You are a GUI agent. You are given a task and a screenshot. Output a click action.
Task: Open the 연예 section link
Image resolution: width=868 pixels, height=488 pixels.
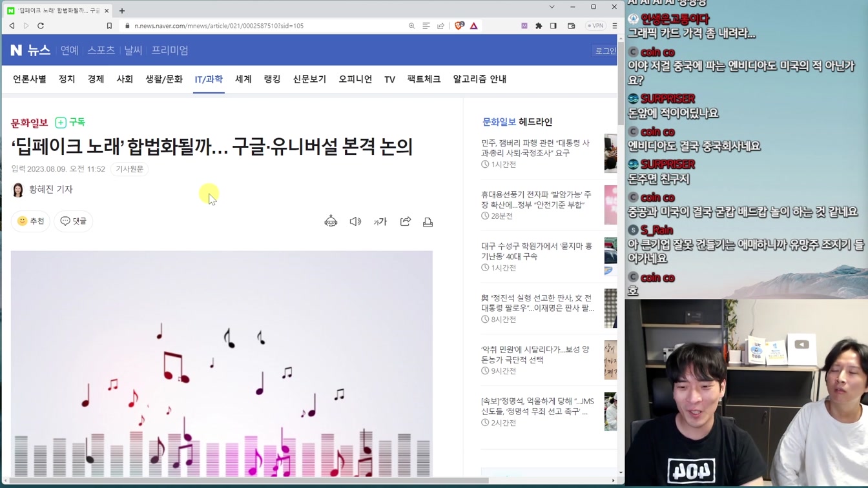pos(69,50)
